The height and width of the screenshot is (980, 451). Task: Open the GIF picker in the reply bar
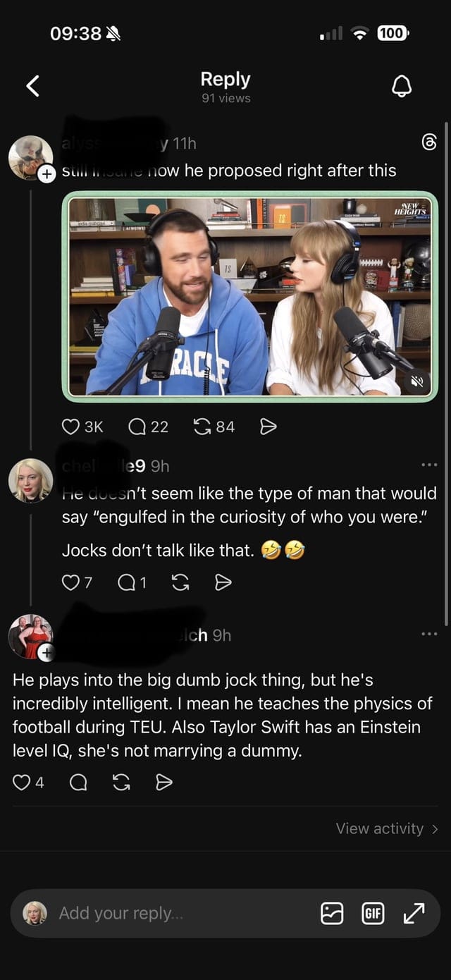[373, 912]
